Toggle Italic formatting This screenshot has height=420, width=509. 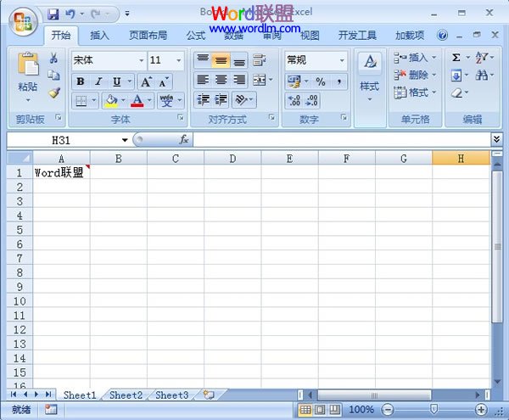click(x=98, y=81)
